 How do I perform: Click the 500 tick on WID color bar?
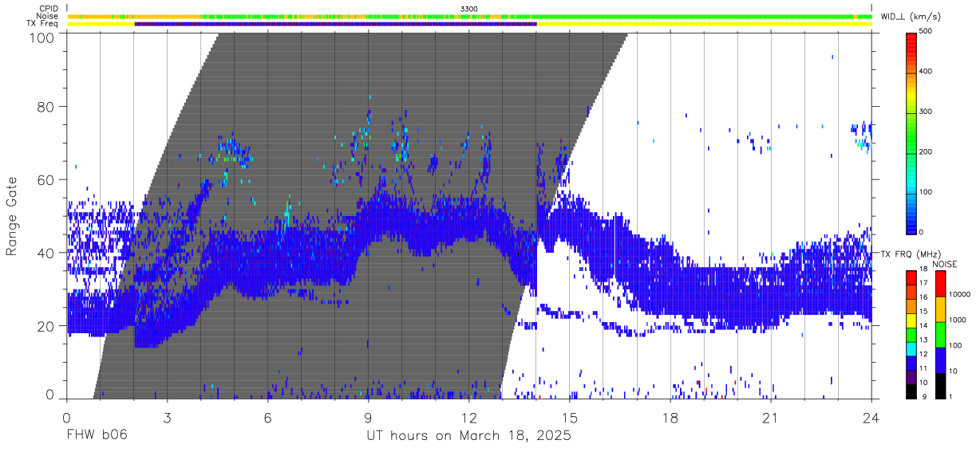(x=927, y=31)
